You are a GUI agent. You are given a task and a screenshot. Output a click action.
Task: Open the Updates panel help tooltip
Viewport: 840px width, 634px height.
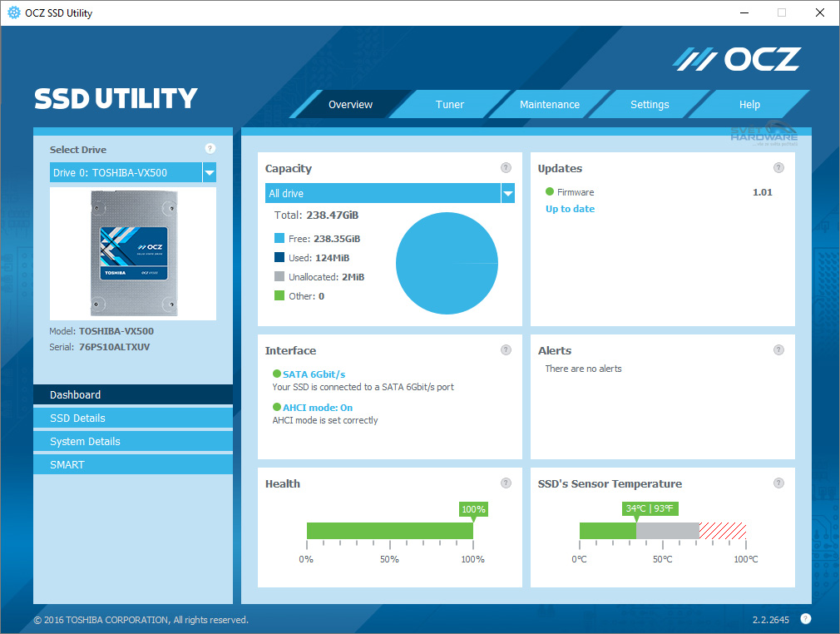[x=779, y=167]
